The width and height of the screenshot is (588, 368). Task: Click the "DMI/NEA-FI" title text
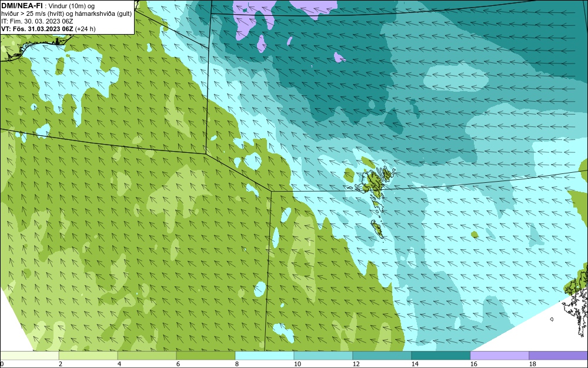click(21, 5)
